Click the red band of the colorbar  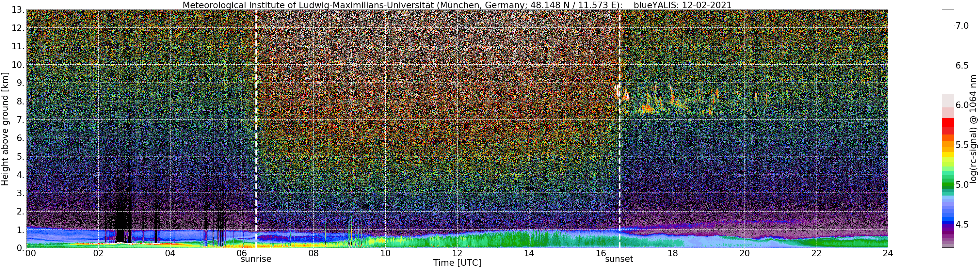click(x=948, y=127)
